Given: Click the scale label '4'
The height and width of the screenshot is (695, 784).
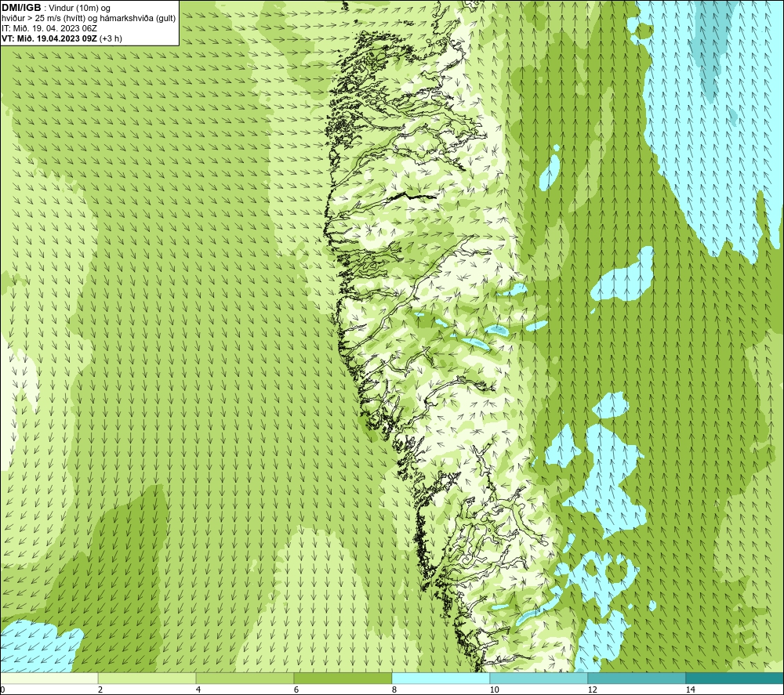Looking at the screenshot, I should pyautogui.click(x=198, y=690).
